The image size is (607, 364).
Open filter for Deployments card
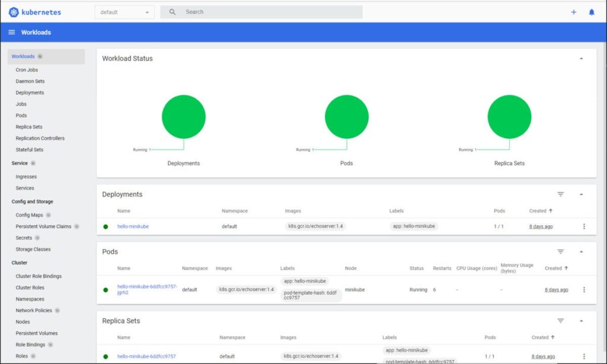click(560, 194)
